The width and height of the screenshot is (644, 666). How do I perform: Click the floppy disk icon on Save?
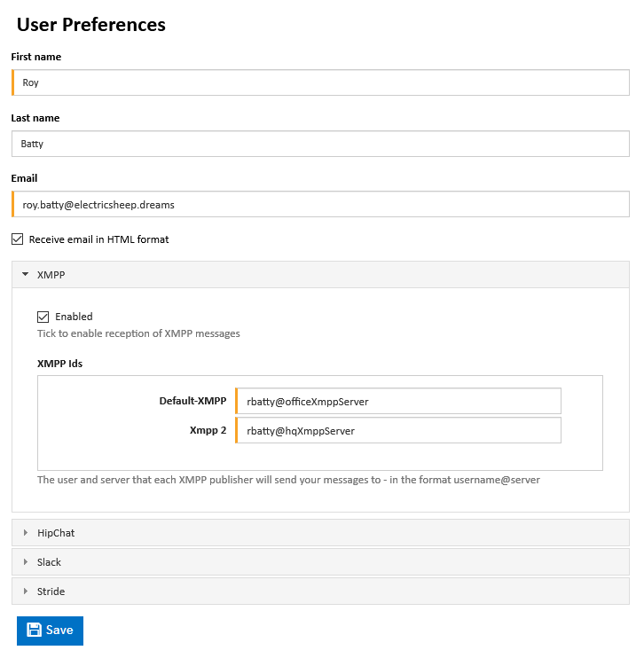pos(34,630)
